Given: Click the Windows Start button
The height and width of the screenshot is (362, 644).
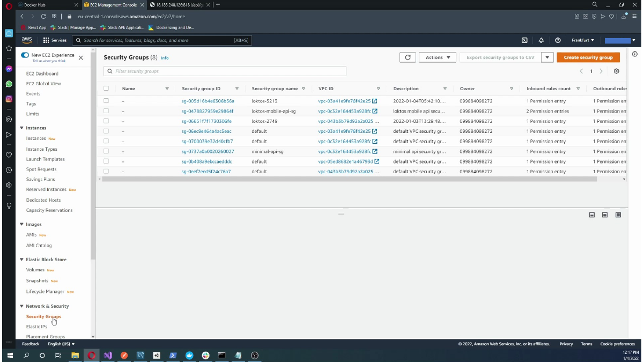Looking at the screenshot, I should pyautogui.click(x=10, y=355).
